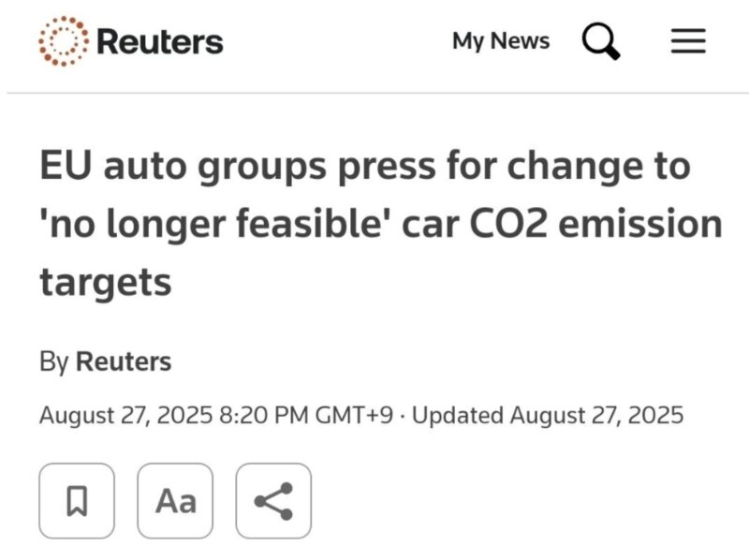This screenshot has height=560, width=749.
Task: Open the search magnifying glass
Action: tap(601, 41)
